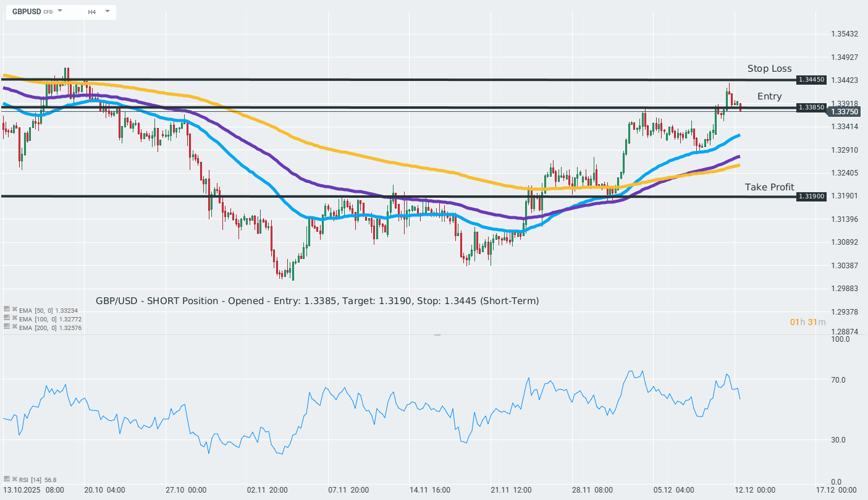The image size is (868, 500).
Task: Click the GBPUSD symbol name
Action: [27, 12]
